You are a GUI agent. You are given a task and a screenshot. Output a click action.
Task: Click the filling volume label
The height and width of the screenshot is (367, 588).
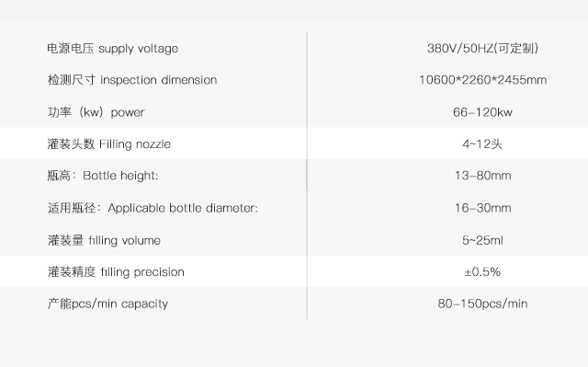[x=104, y=240]
